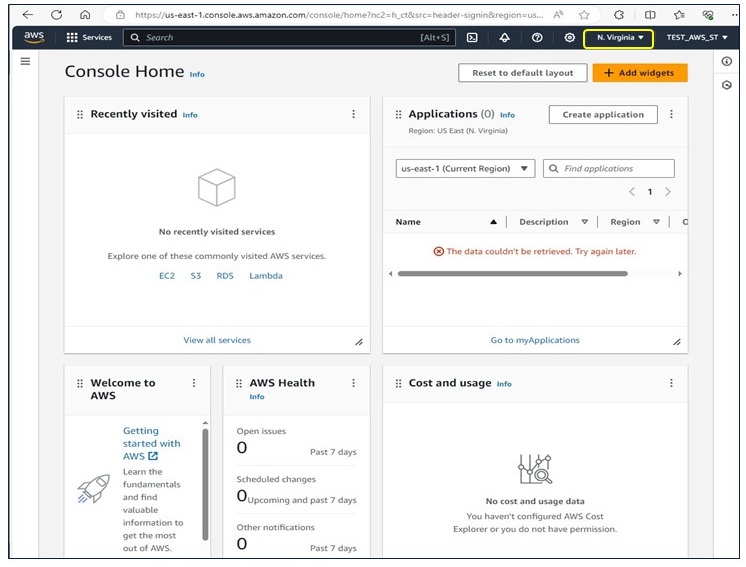Click the Find applications search field
Screen dimensions: 746x567
click(x=609, y=168)
